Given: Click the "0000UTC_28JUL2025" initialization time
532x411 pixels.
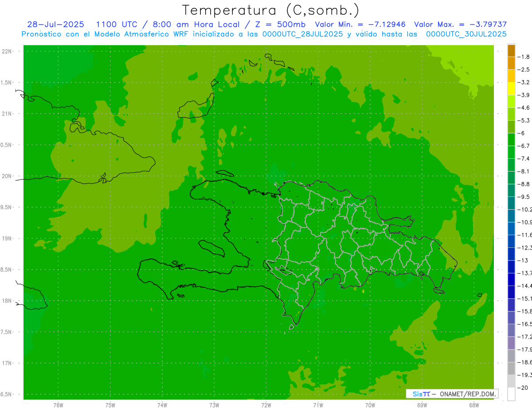Looking at the screenshot, I should click(x=302, y=34).
